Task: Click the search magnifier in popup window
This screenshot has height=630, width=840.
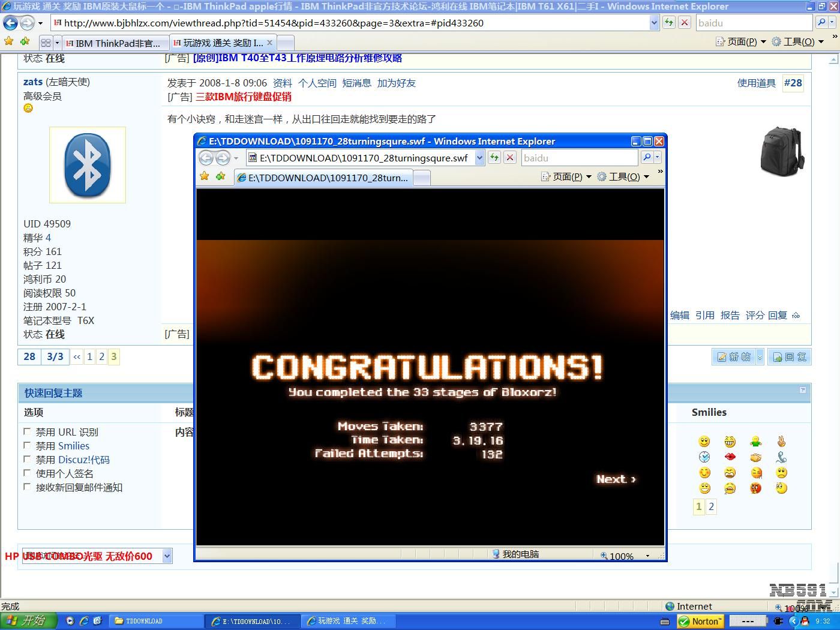Action: (x=646, y=158)
